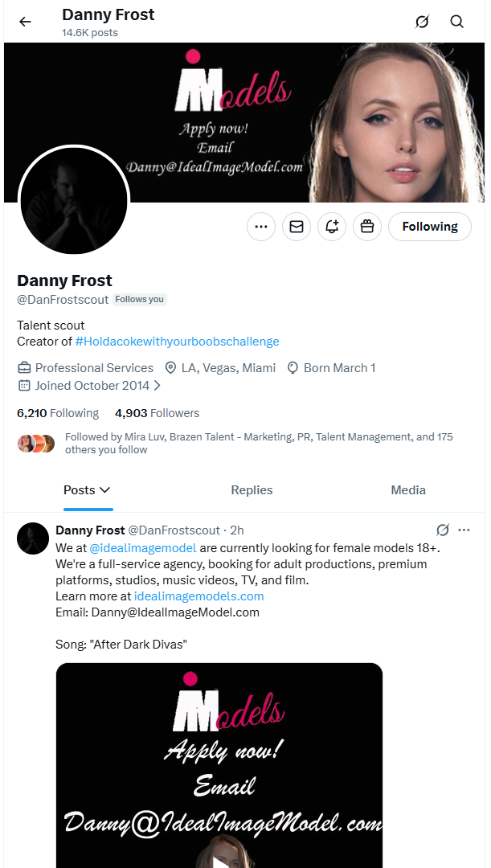Toggle the Following button to unfollow
491x868 pixels.
(x=429, y=227)
